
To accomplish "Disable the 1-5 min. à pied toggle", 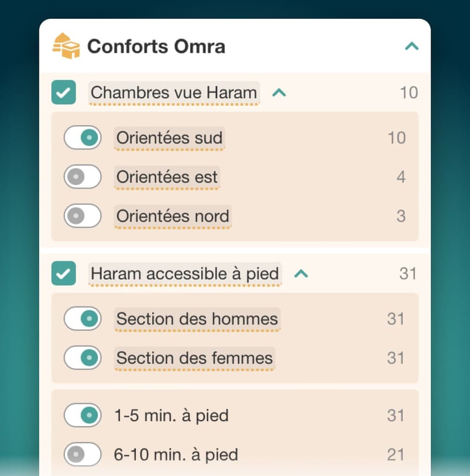I will 82,415.
